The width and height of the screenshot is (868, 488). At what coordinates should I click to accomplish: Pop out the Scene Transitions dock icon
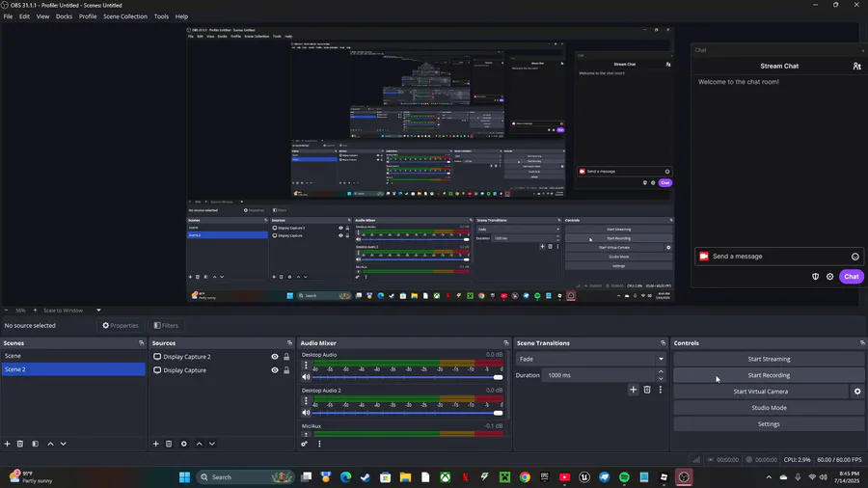[x=664, y=343]
